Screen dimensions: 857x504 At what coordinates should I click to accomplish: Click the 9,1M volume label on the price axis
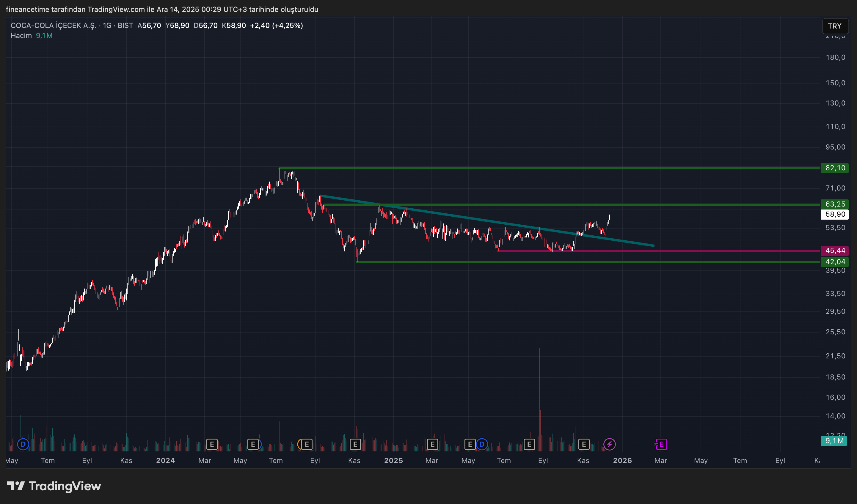point(834,441)
